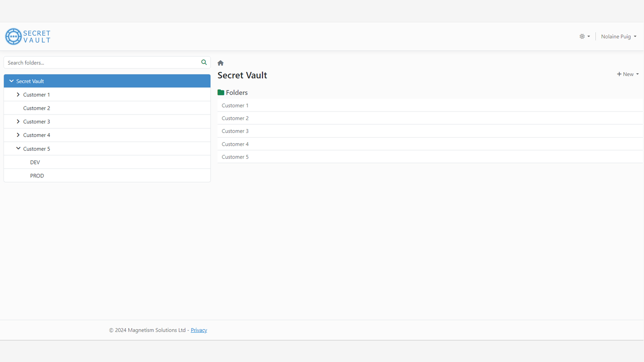This screenshot has width=644, height=362.
Task: Go to home via house breadcrumb icon
Action: 220,63
